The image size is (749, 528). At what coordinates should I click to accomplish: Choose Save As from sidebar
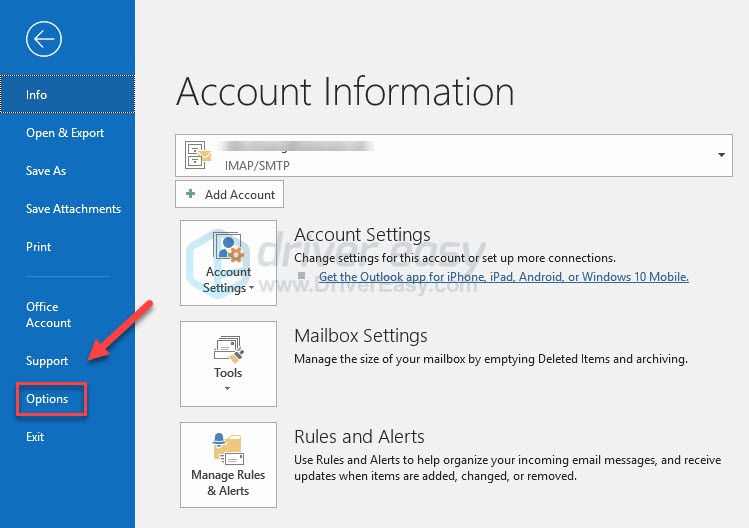pos(46,171)
